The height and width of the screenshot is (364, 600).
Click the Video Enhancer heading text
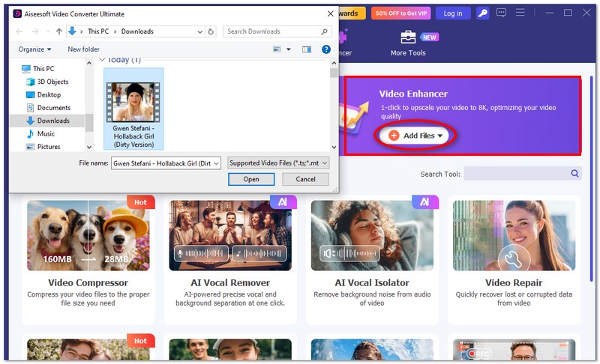pyautogui.click(x=413, y=94)
